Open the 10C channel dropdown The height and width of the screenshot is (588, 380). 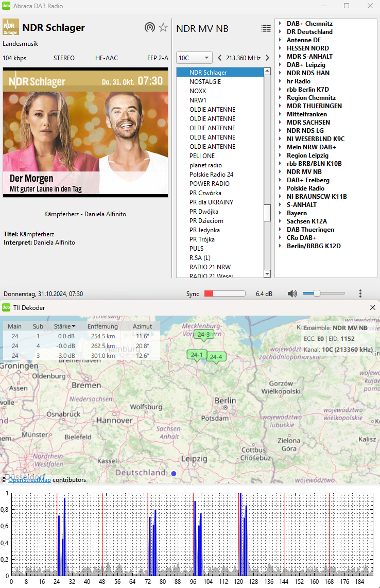click(x=194, y=58)
